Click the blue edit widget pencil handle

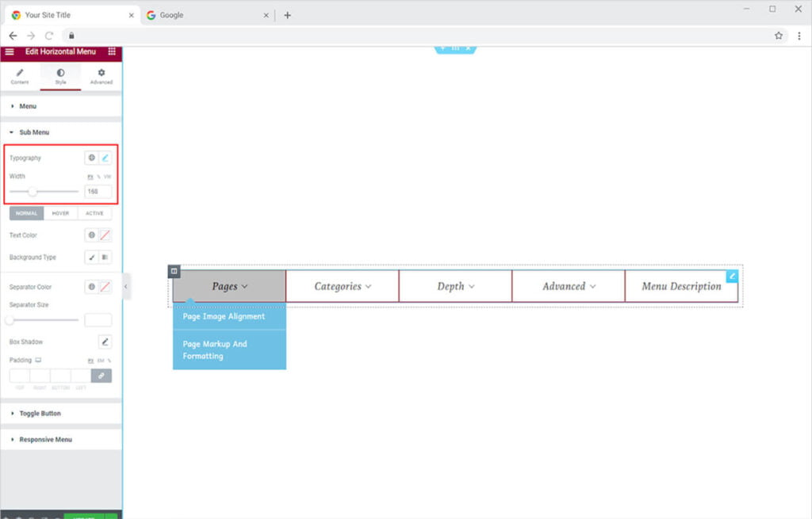pyautogui.click(x=732, y=276)
